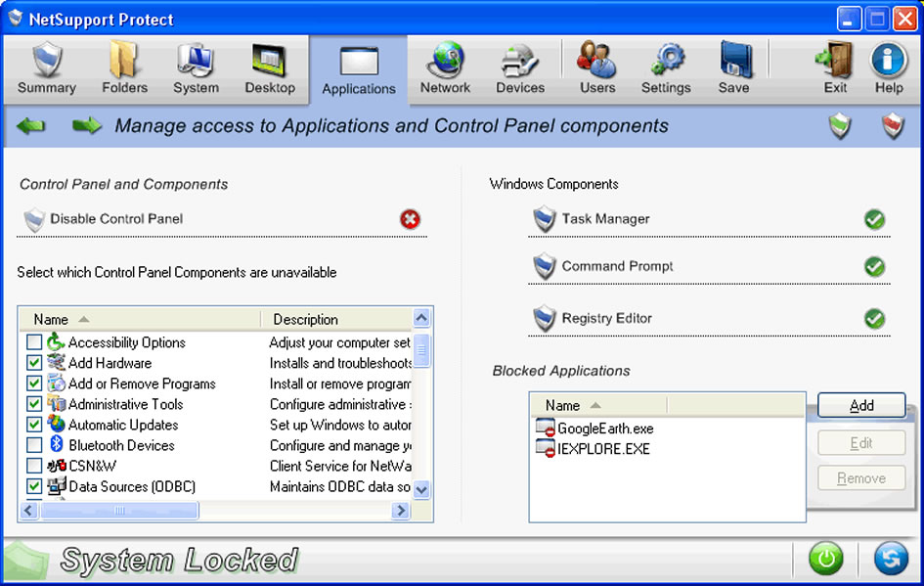The image size is (924, 586).
Task: Open the Desktop section
Action: 270,69
